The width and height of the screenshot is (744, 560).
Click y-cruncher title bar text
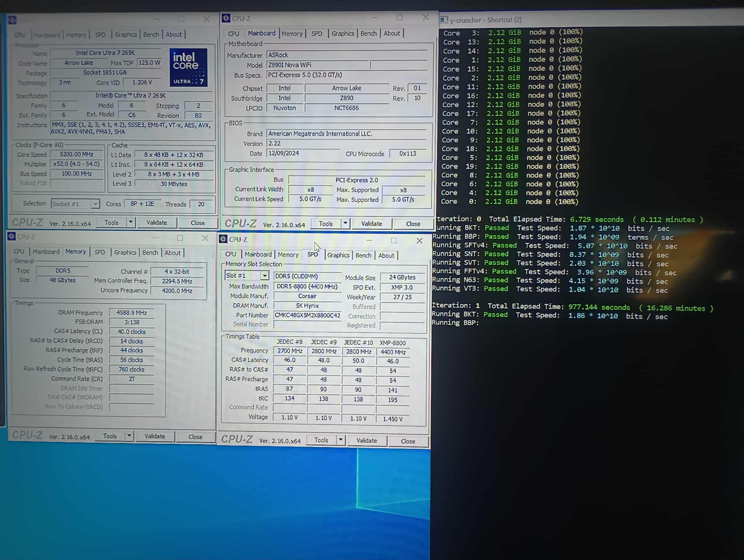(486, 20)
